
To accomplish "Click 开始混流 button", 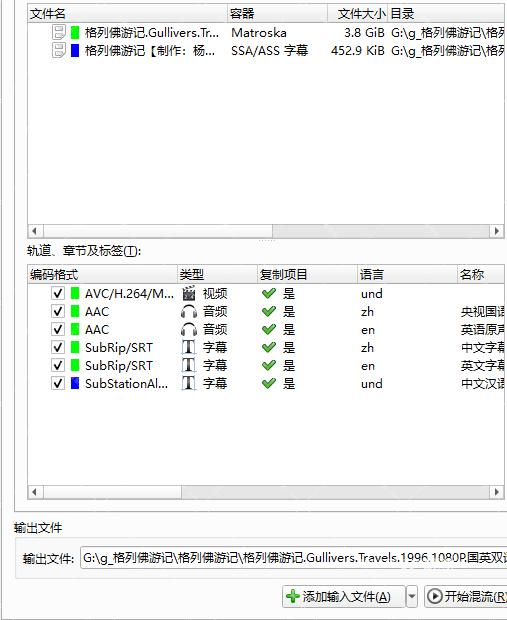I will point(466,597).
